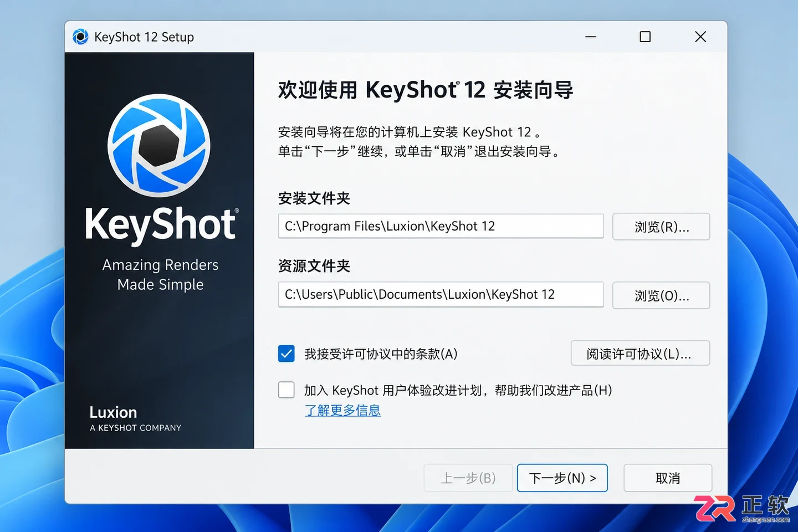Close the KeyShot 12 Setup window
Viewport: 798px width, 532px height.
[700, 37]
